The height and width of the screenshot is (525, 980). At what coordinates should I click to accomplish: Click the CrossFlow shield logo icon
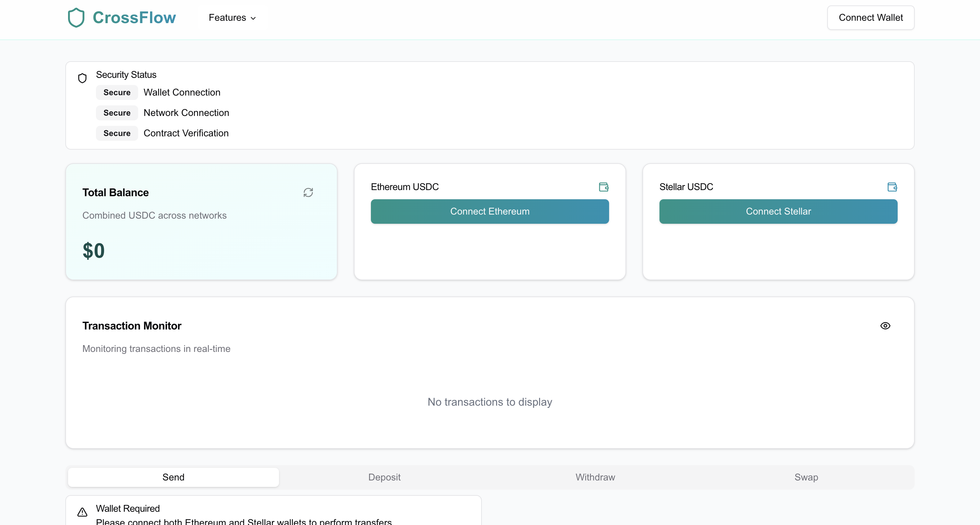(76, 17)
